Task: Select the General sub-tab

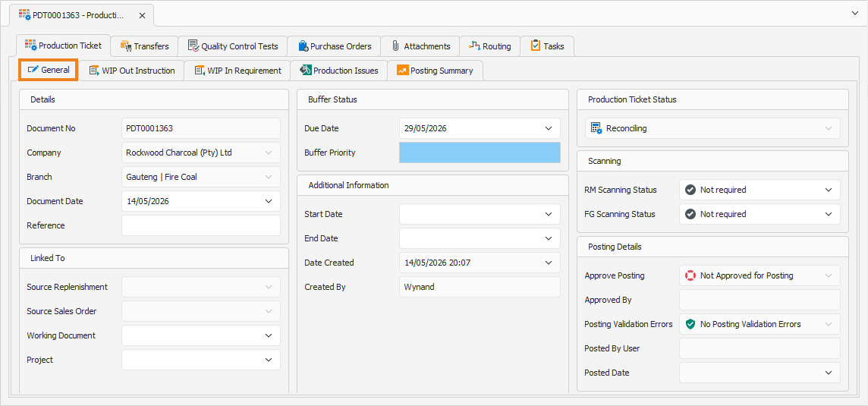Action: click(49, 70)
